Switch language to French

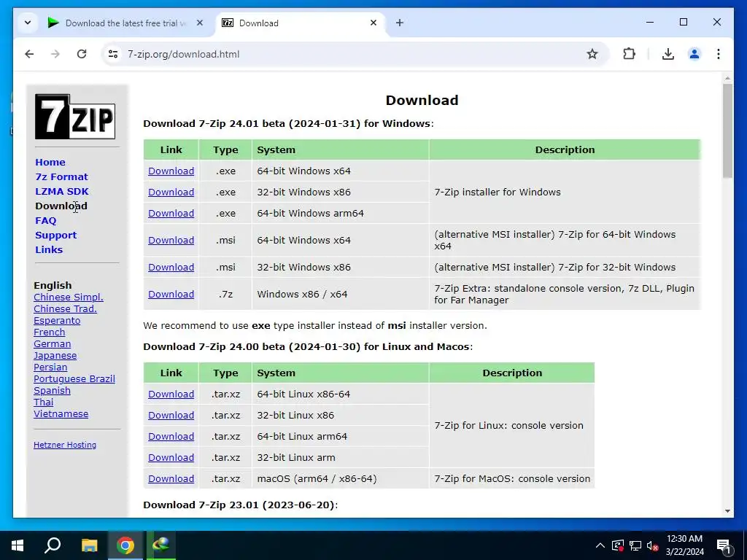tap(49, 332)
